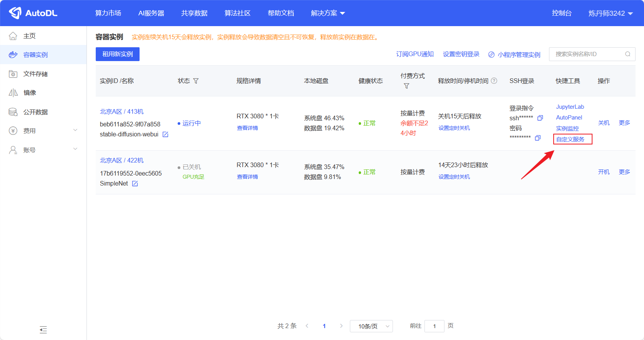Viewport: 644px width, 340px height.
Task: Edit the SimpleNet instance name
Action: coord(135,184)
